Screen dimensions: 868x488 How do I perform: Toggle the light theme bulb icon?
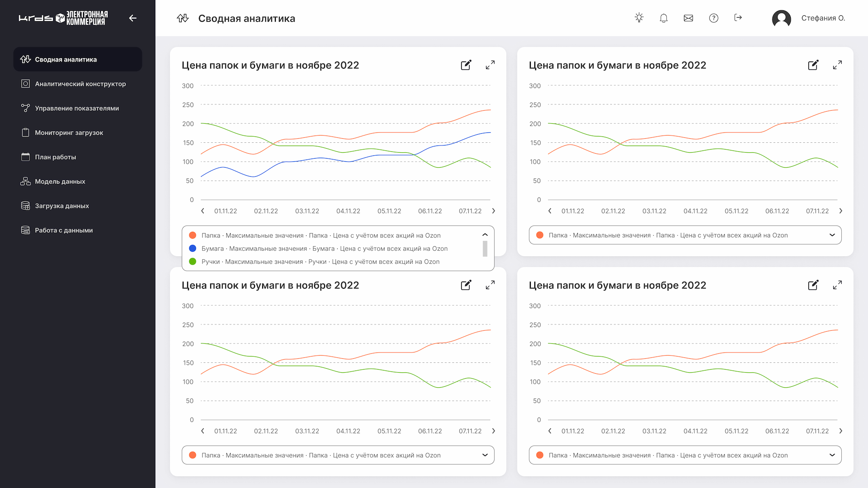639,18
